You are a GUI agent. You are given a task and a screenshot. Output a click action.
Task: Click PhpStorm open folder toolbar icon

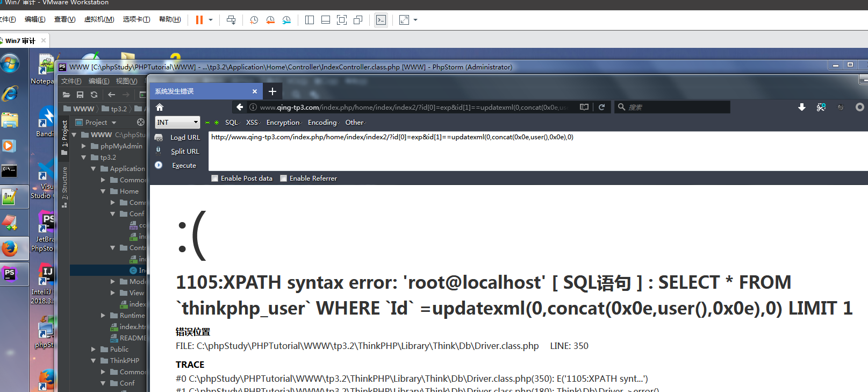click(66, 95)
